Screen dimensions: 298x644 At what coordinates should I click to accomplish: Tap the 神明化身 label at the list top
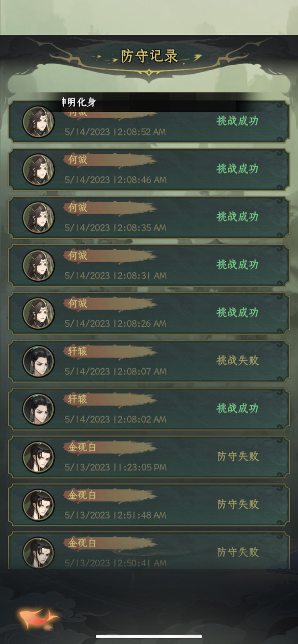[x=78, y=102]
